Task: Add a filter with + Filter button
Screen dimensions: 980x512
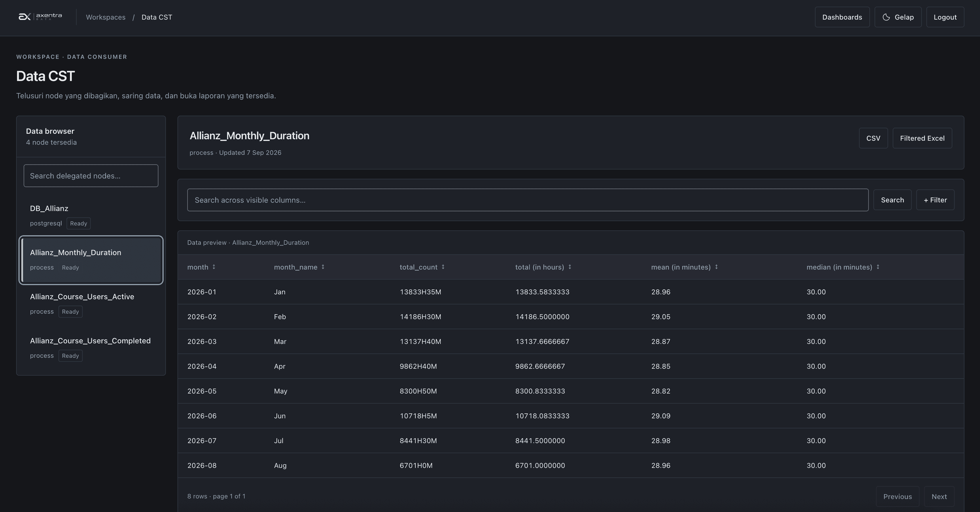Action: point(935,200)
